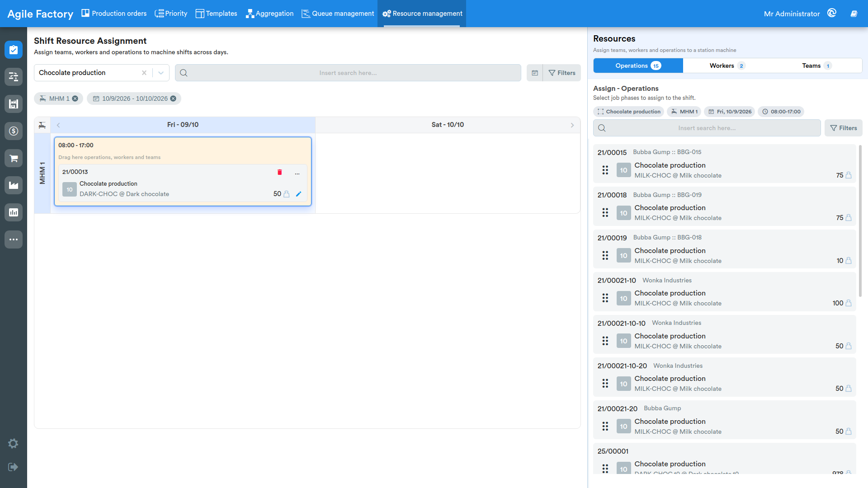
Task: Go to next days with right chevron
Action: coord(572,125)
